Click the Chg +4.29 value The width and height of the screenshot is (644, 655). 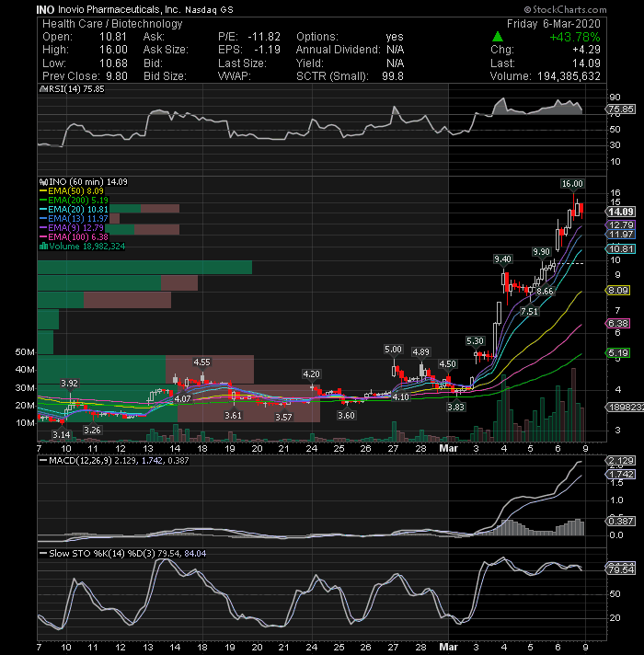click(x=586, y=50)
